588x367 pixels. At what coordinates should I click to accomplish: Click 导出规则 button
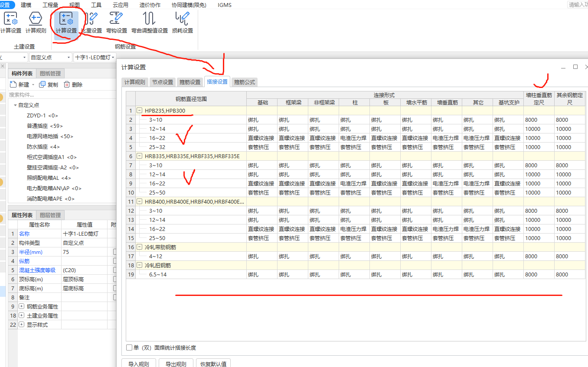(176, 364)
